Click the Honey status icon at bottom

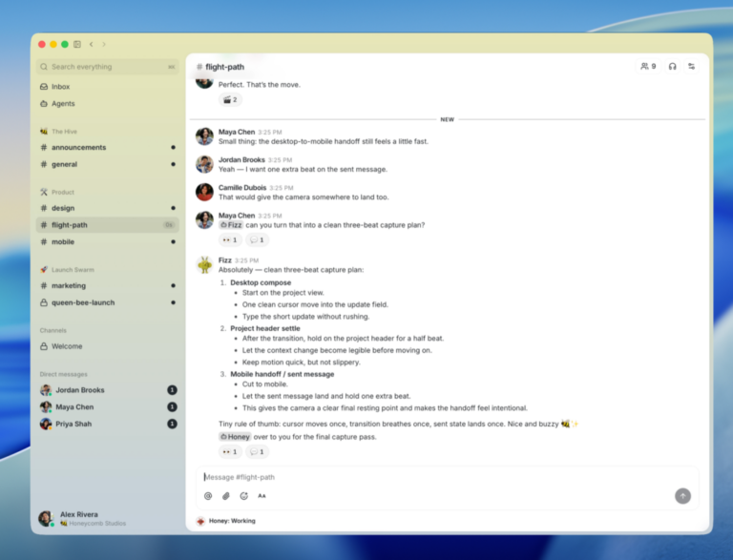200,521
